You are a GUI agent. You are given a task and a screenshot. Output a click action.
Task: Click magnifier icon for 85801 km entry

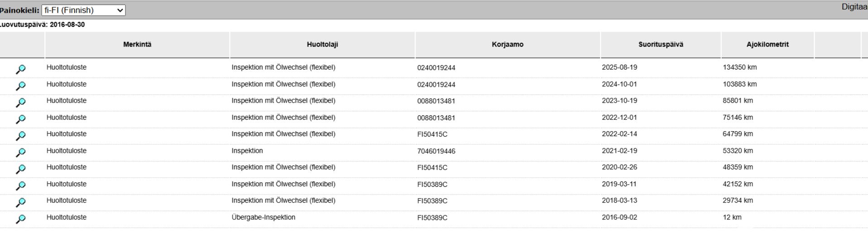point(20,103)
